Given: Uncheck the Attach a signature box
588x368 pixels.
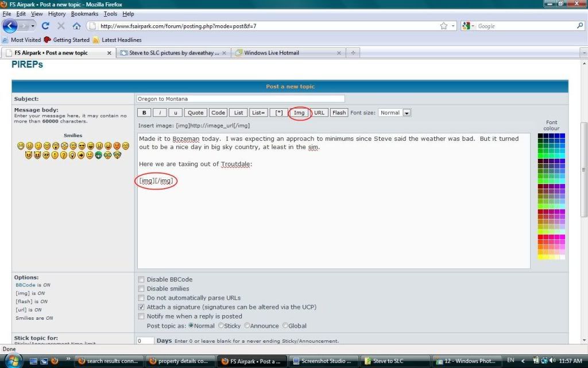Looking at the screenshot, I should 141,307.
